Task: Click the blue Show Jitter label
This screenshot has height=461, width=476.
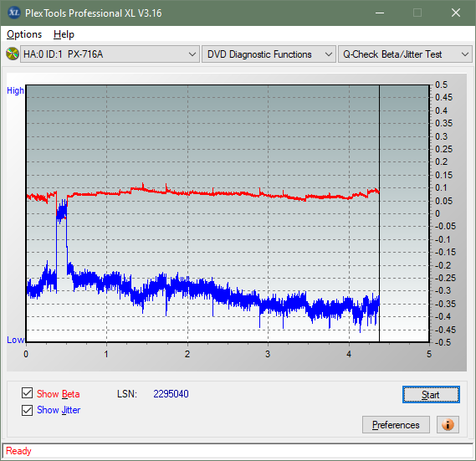Action: click(x=59, y=410)
